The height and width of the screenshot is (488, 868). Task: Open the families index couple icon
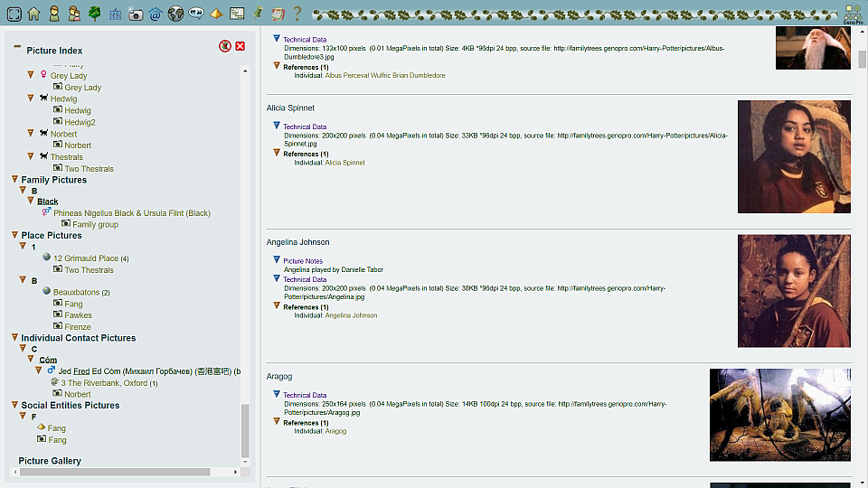[x=73, y=14]
